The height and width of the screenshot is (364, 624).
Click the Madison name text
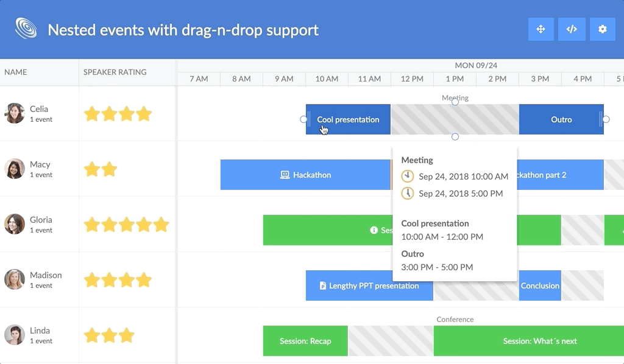[46, 275]
